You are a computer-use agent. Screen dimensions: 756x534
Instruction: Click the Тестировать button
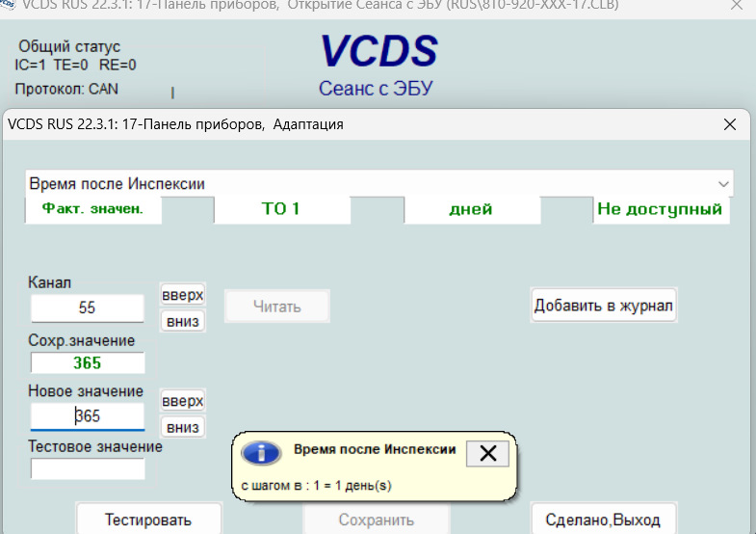148,520
